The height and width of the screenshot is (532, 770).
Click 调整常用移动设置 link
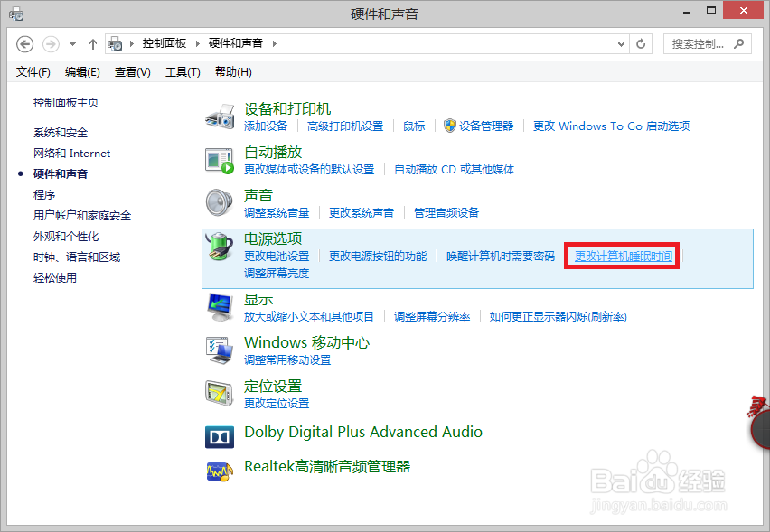point(287,360)
